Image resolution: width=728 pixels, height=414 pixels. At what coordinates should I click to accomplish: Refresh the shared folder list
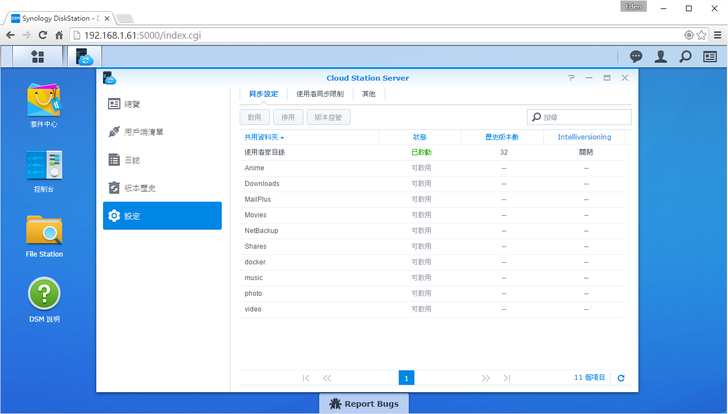pos(621,378)
